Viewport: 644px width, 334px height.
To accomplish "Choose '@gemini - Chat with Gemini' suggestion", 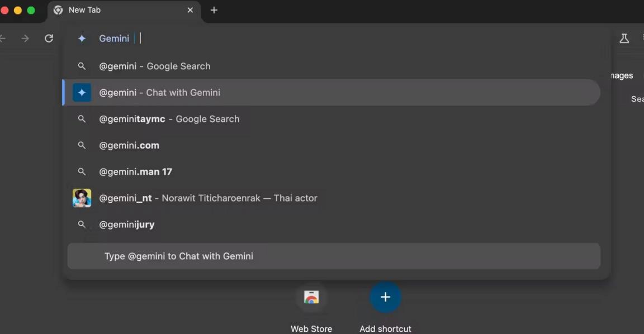I will click(x=160, y=93).
